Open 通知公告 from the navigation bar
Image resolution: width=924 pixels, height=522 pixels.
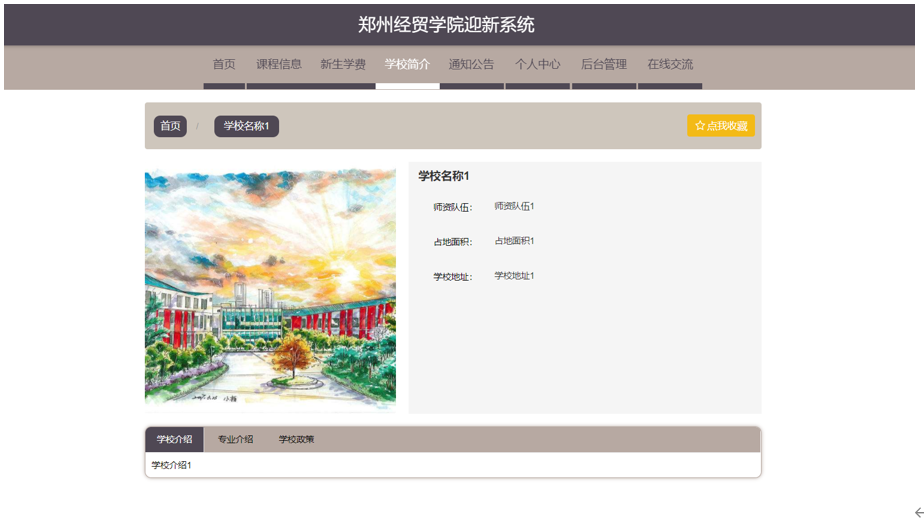(471, 64)
